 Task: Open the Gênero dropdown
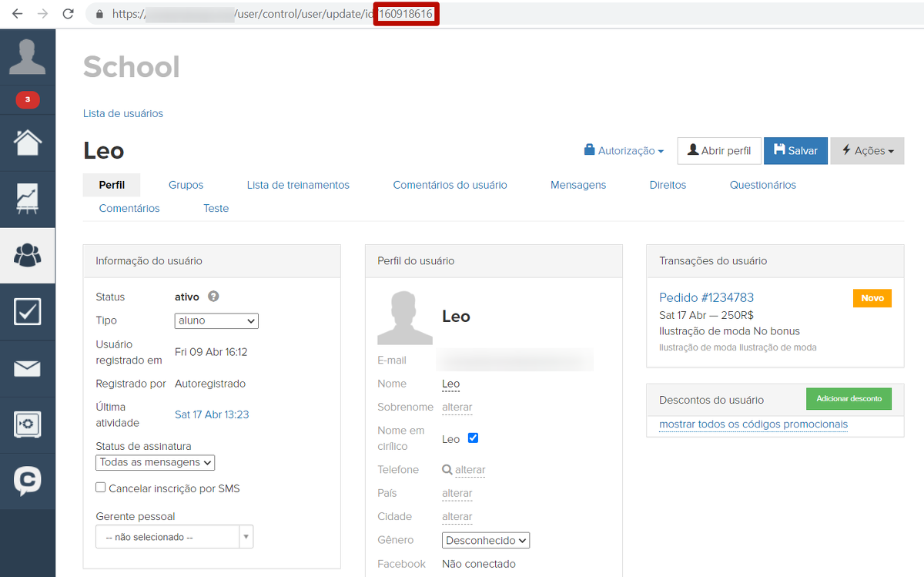(x=485, y=540)
